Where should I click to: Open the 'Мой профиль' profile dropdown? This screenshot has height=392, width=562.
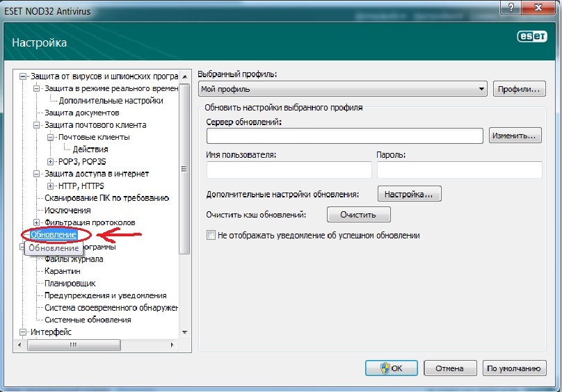(342, 89)
